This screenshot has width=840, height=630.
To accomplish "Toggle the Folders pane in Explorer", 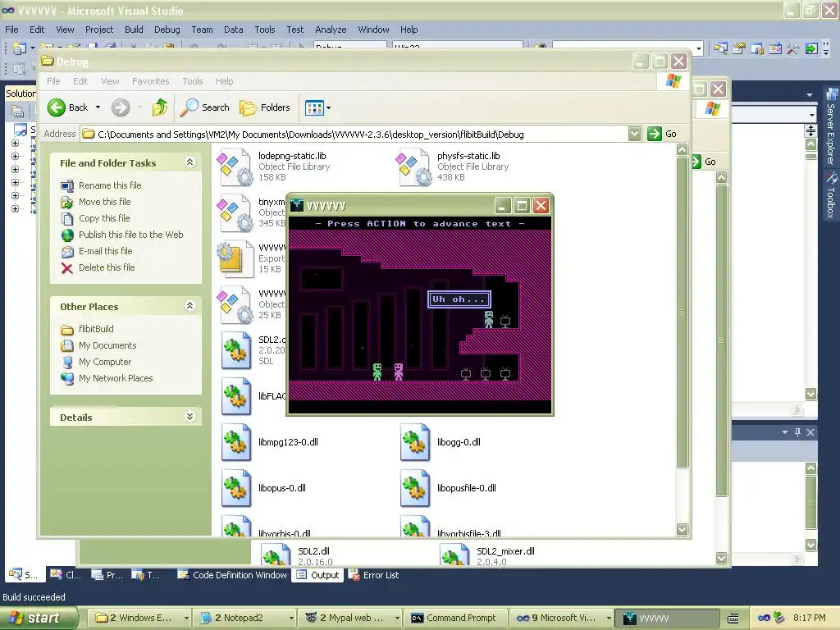I will click(x=265, y=107).
